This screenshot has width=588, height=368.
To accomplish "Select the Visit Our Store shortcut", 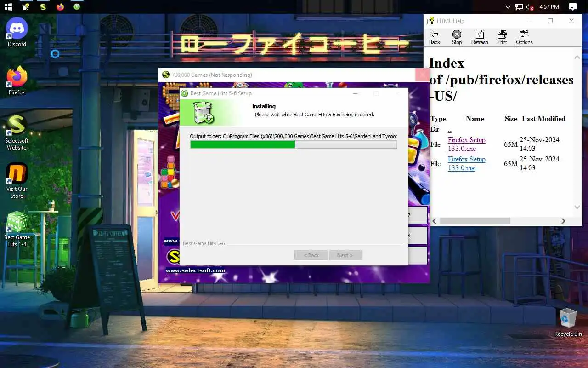I will (17, 181).
